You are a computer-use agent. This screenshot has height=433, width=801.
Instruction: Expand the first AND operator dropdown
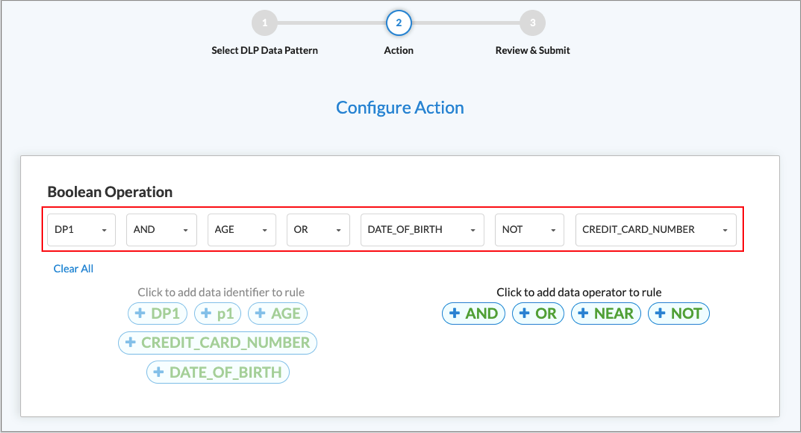(x=161, y=230)
